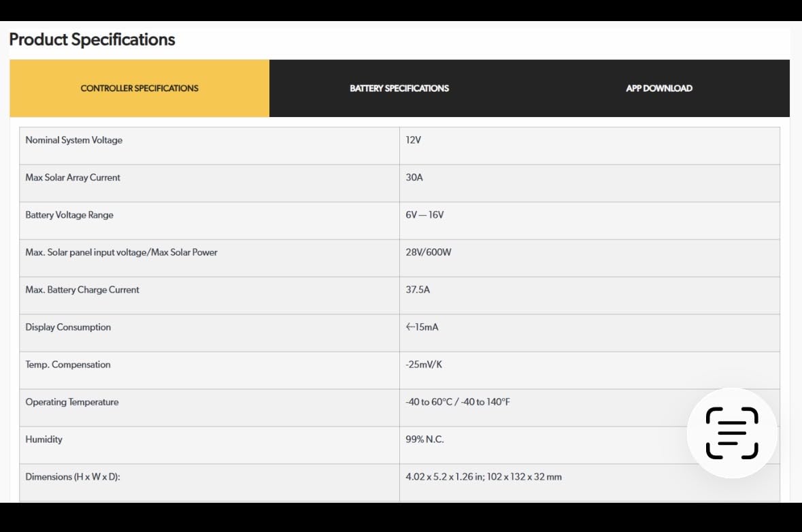The image size is (802, 532).
Task: Select the Product Specifications heading
Action: (x=92, y=39)
